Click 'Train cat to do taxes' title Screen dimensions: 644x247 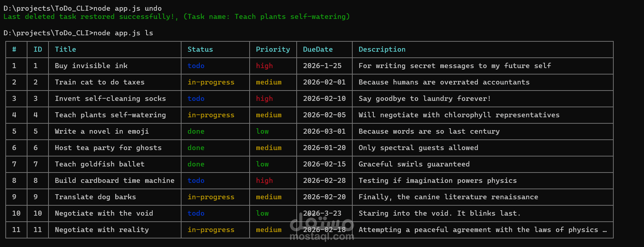coord(99,82)
